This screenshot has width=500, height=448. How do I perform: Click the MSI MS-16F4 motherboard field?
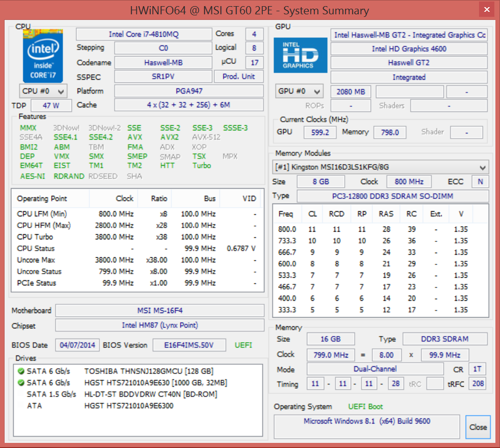point(160,310)
